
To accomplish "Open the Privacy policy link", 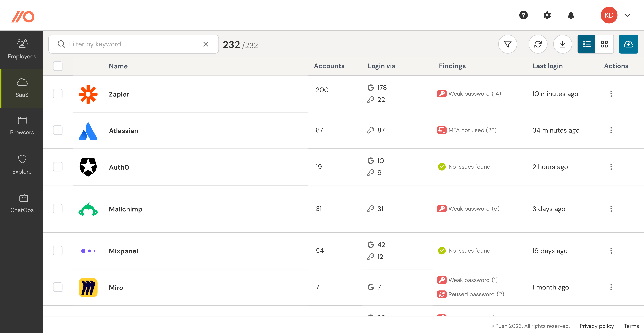I will click(x=597, y=326).
